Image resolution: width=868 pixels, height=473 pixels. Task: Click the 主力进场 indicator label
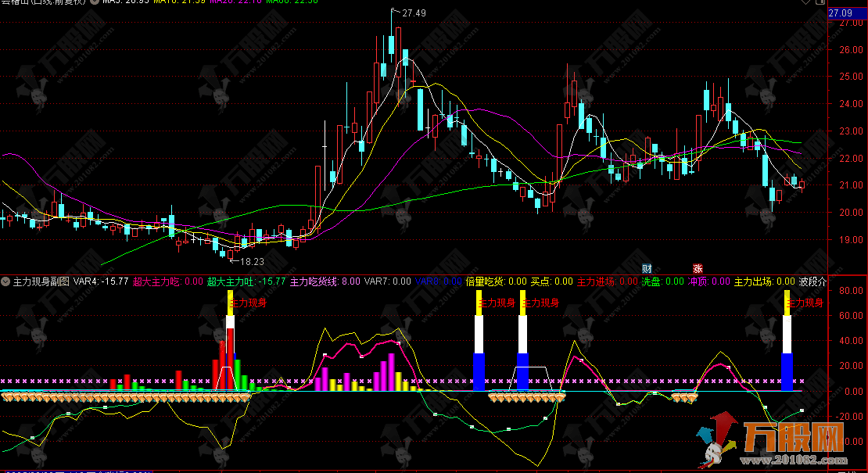(x=596, y=281)
